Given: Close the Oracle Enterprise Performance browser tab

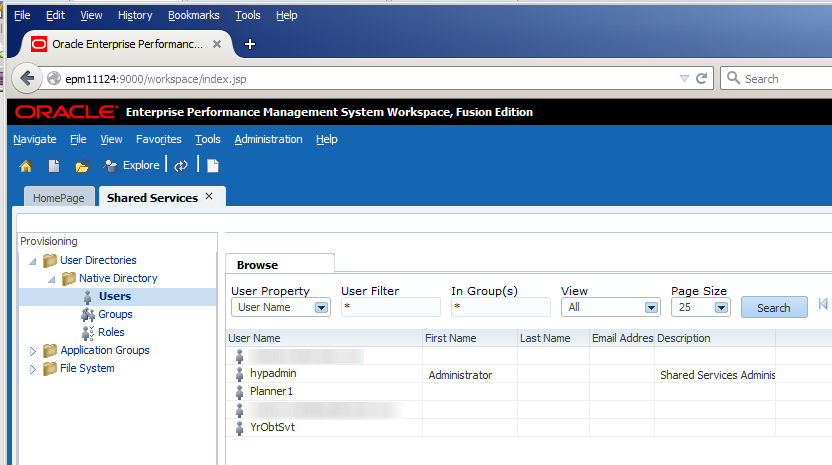Looking at the screenshot, I should click(216, 44).
